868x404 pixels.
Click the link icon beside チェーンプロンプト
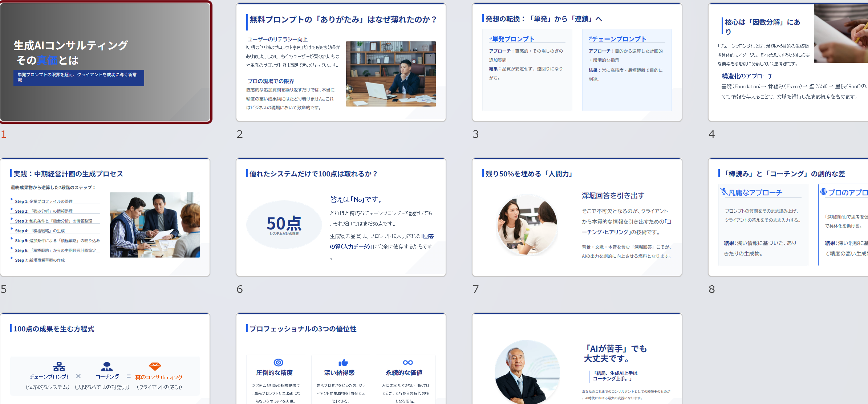[590, 38]
